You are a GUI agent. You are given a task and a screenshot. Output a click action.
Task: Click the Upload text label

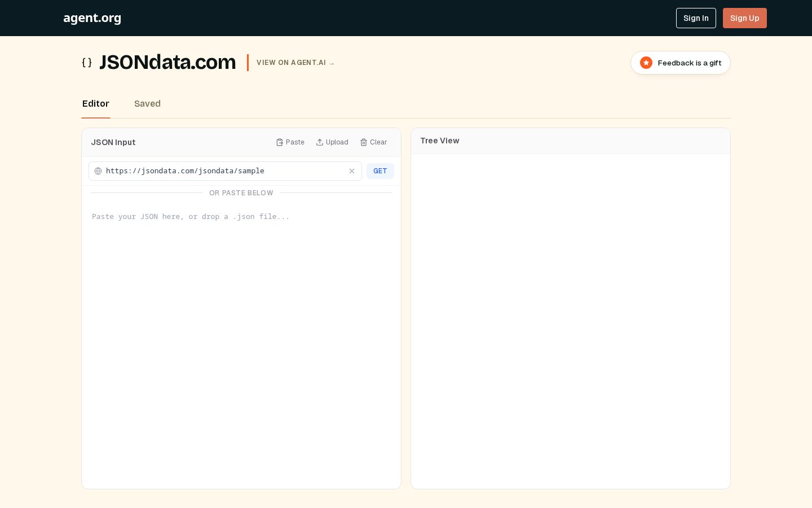(337, 142)
